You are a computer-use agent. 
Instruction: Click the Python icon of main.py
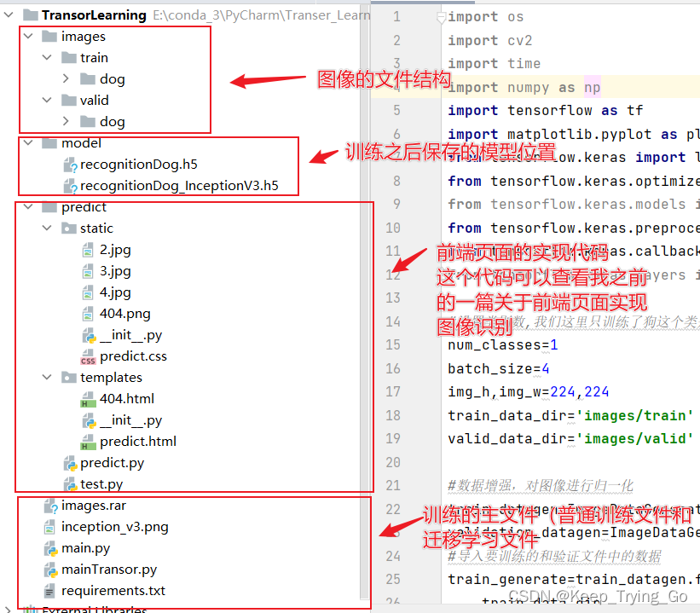coord(51,548)
